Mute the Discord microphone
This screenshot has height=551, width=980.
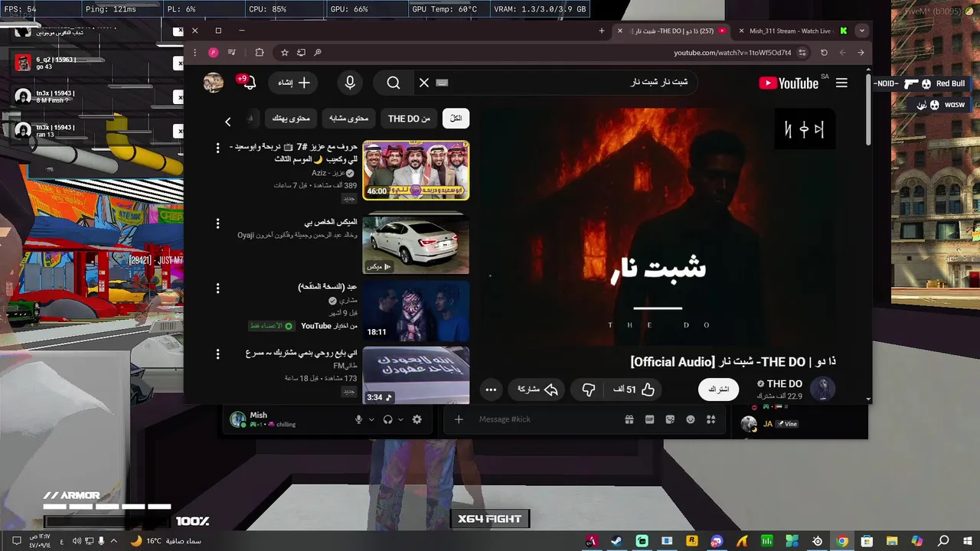pos(358,419)
